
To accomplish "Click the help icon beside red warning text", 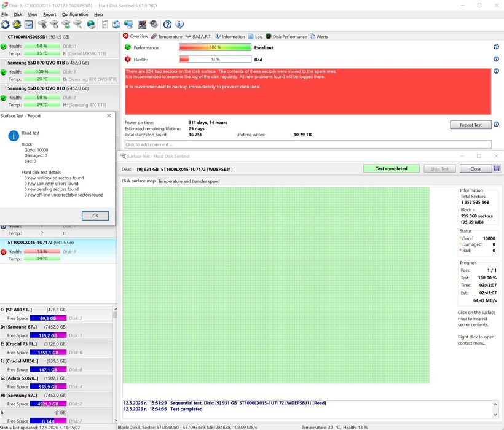I will click(x=496, y=71).
